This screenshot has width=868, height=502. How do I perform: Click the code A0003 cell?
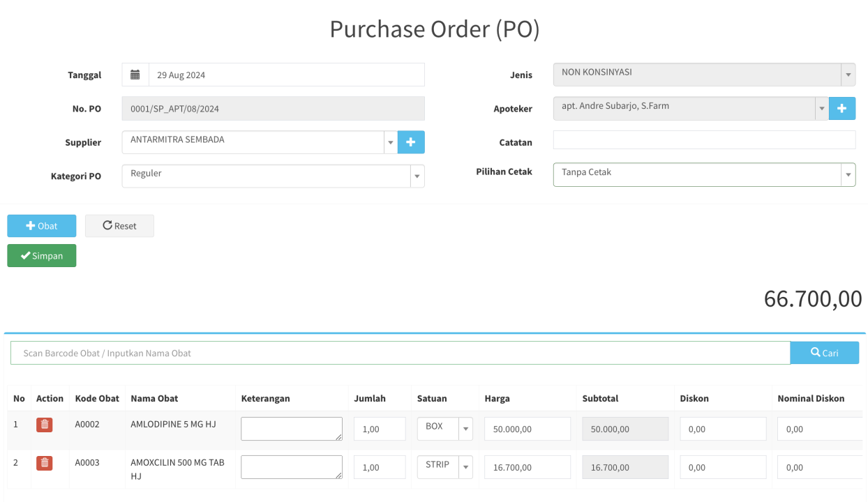[x=87, y=462]
